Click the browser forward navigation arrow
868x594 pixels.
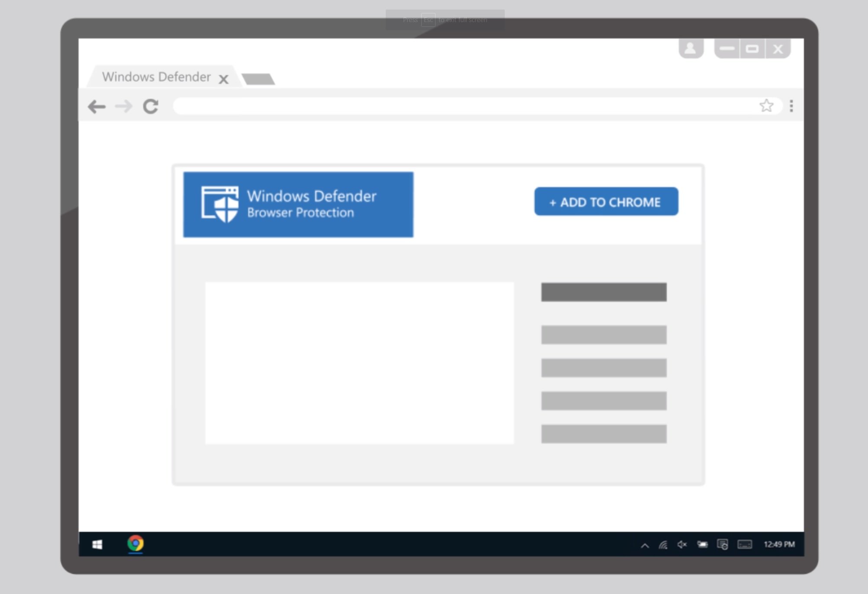click(123, 106)
